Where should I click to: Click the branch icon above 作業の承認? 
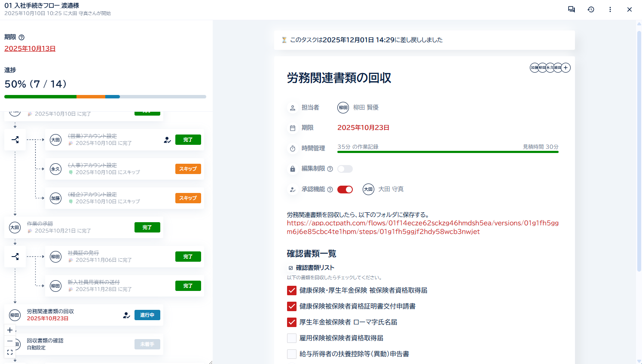point(15,140)
